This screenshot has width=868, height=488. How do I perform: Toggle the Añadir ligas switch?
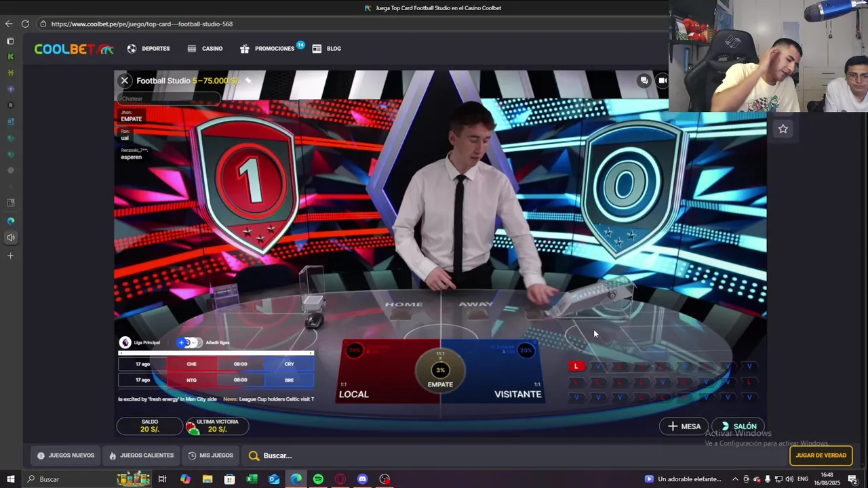tap(189, 343)
